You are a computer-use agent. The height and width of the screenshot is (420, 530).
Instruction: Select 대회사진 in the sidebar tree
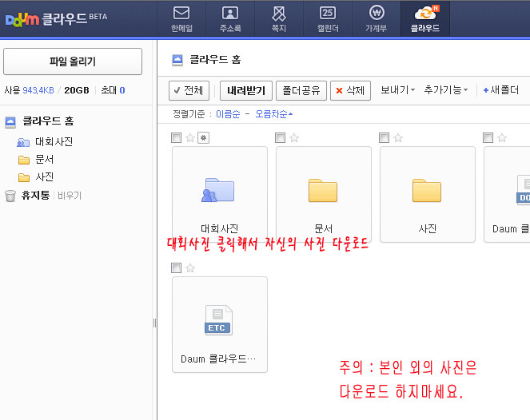click(x=54, y=142)
